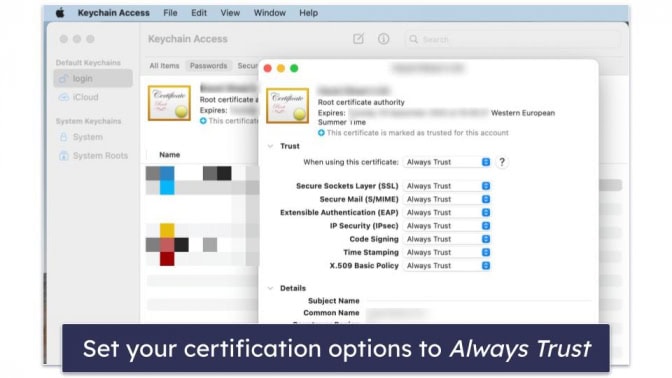This screenshot has height=378, width=672.
Task: Open the Help menu
Action: [309, 13]
